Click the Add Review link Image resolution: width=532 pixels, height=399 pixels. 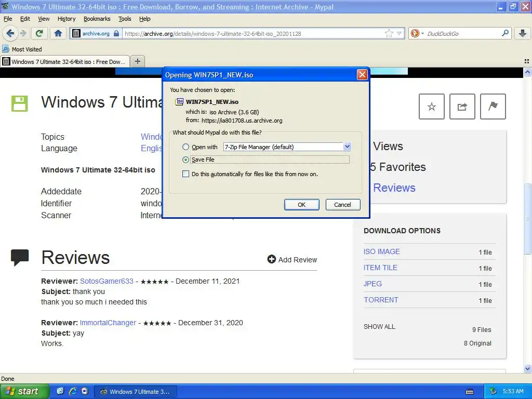click(x=292, y=260)
